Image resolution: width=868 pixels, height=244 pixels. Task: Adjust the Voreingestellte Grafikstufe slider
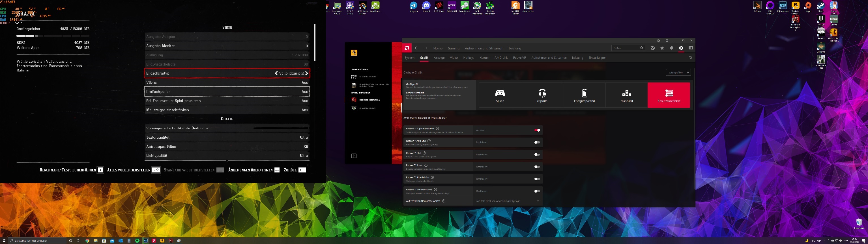pos(281,128)
